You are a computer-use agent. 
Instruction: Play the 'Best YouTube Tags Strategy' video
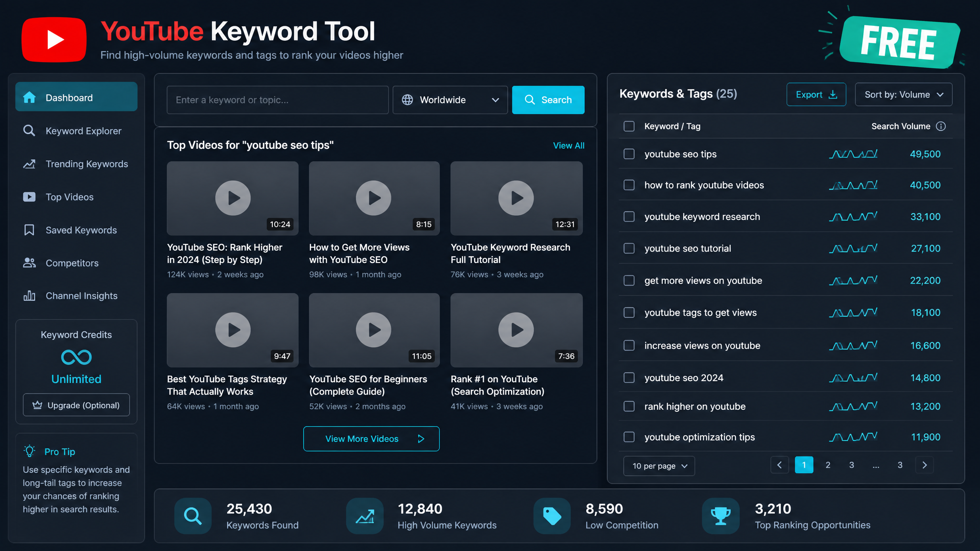click(x=233, y=330)
